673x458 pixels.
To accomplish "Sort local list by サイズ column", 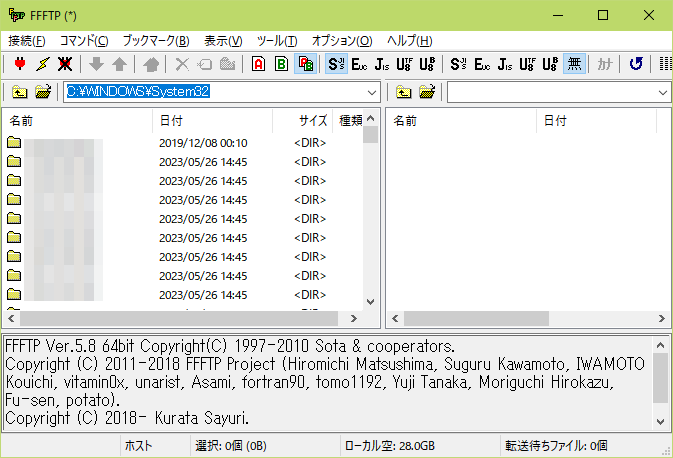I will 303,121.
